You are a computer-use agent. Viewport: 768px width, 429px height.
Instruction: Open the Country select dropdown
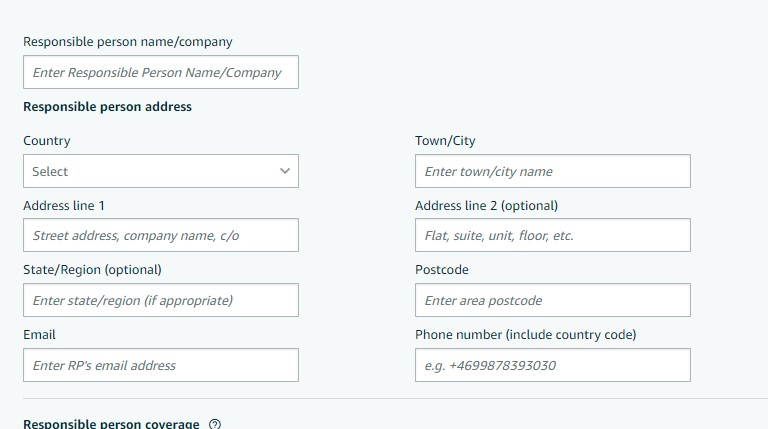coord(161,171)
